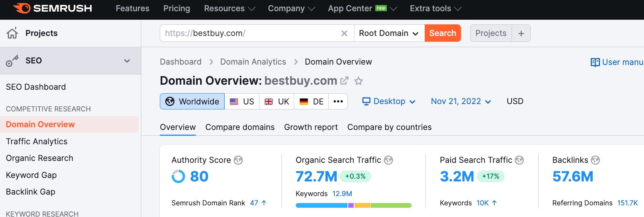Image resolution: width=644 pixels, height=217 pixels.
Task: Go to Domain Analytics breadcrumb
Action: pos(253,62)
